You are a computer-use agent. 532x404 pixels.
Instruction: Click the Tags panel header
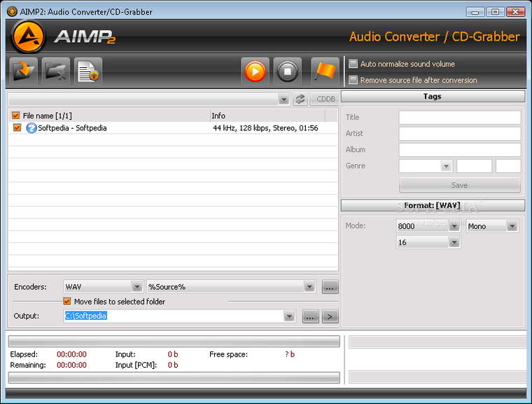pyautogui.click(x=433, y=97)
